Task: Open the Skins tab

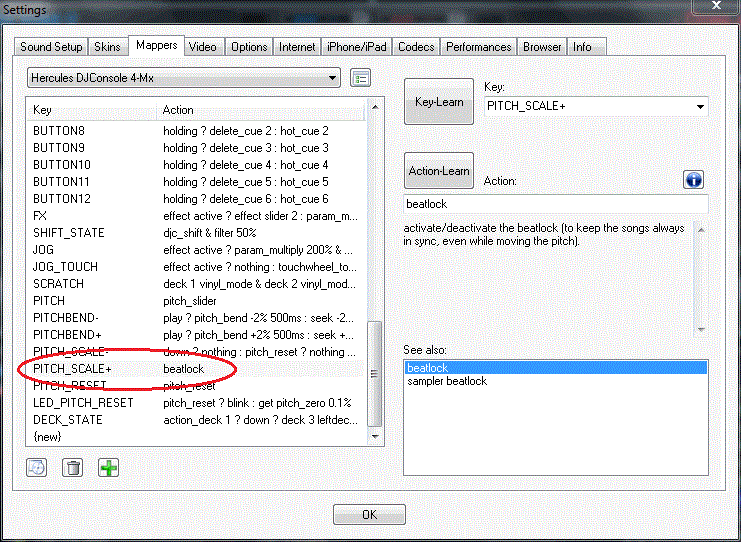Action: (x=107, y=47)
